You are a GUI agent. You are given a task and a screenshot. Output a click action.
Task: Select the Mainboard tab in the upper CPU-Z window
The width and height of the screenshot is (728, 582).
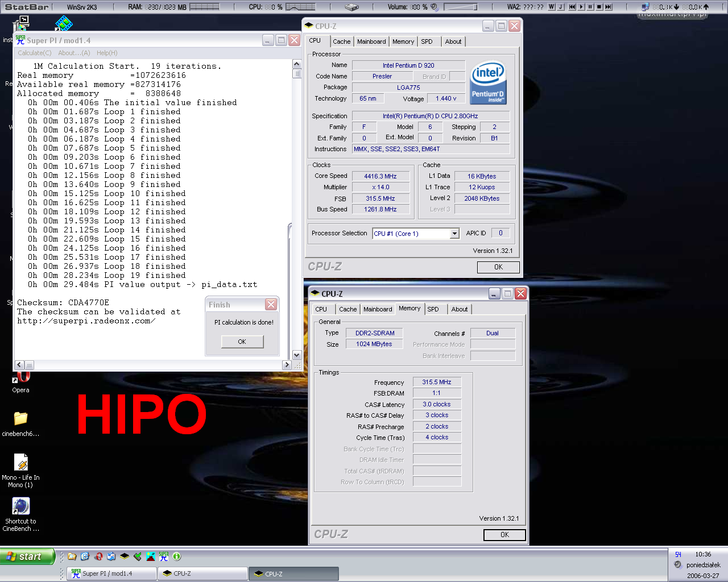[x=371, y=41]
